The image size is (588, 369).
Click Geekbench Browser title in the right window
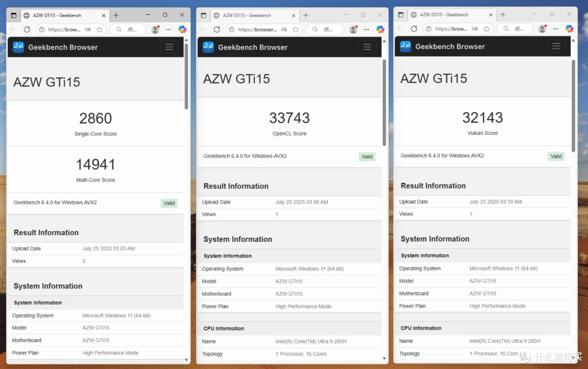pos(450,47)
